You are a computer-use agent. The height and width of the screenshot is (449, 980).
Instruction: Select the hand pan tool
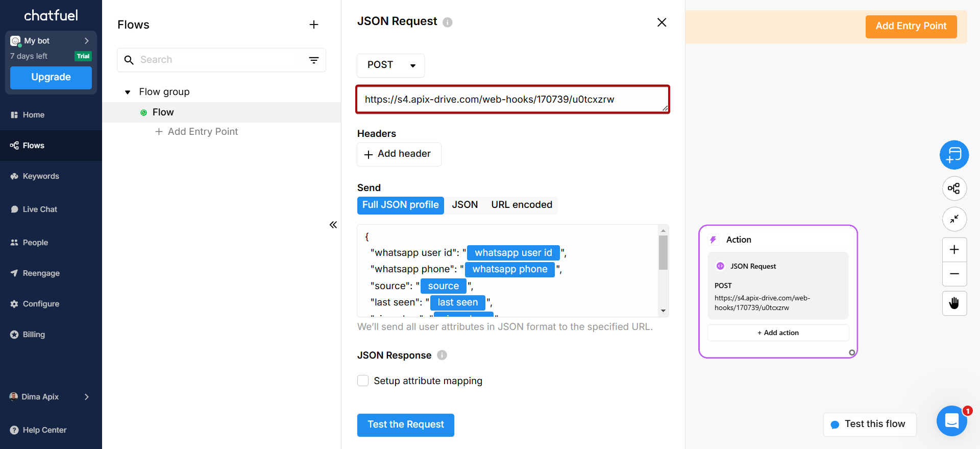tap(954, 303)
